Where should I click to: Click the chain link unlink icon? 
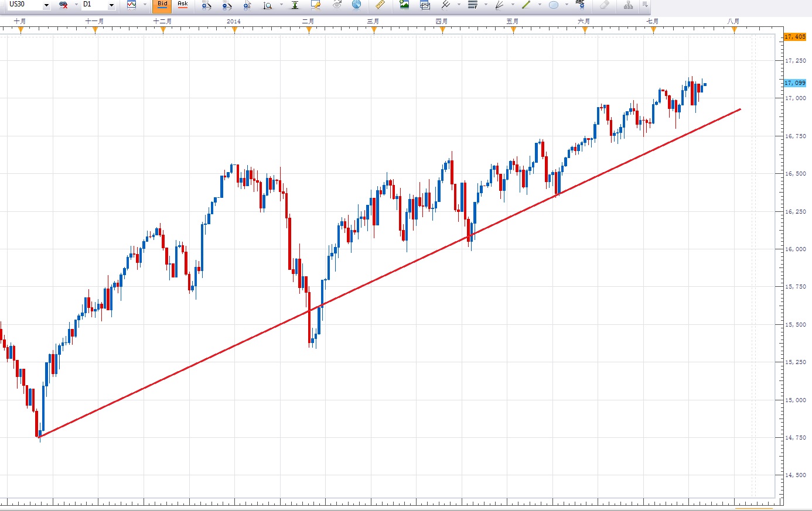[x=63, y=5]
